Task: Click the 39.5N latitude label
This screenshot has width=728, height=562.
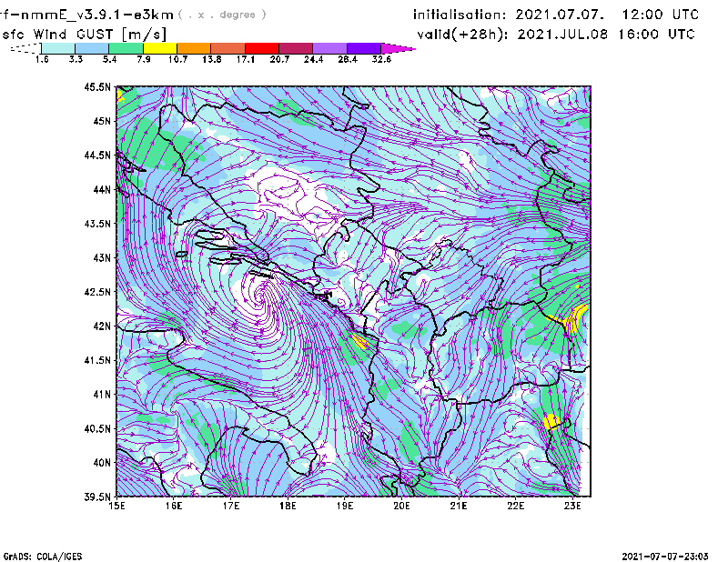Action: pyautogui.click(x=97, y=497)
